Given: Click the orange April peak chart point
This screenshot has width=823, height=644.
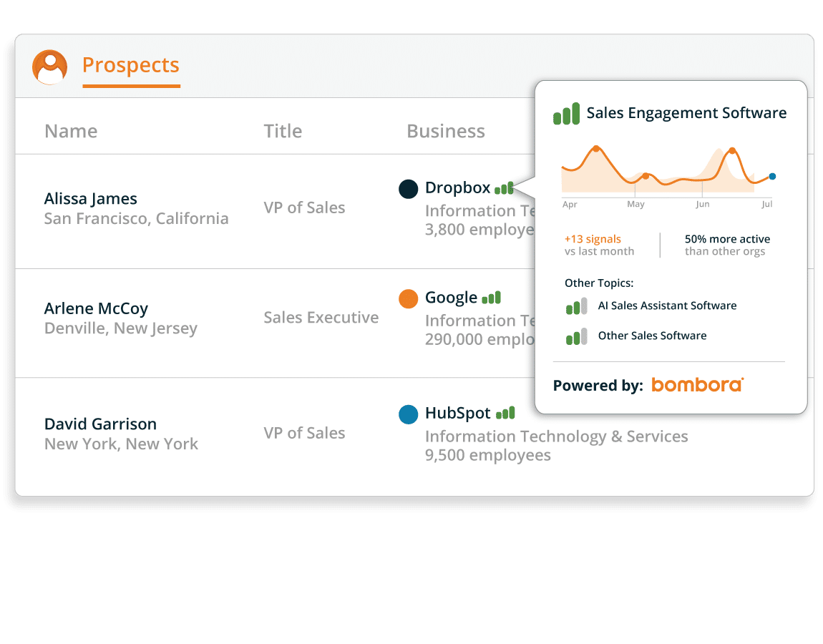Looking at the screenshot, I should click(x=595, y=149).
